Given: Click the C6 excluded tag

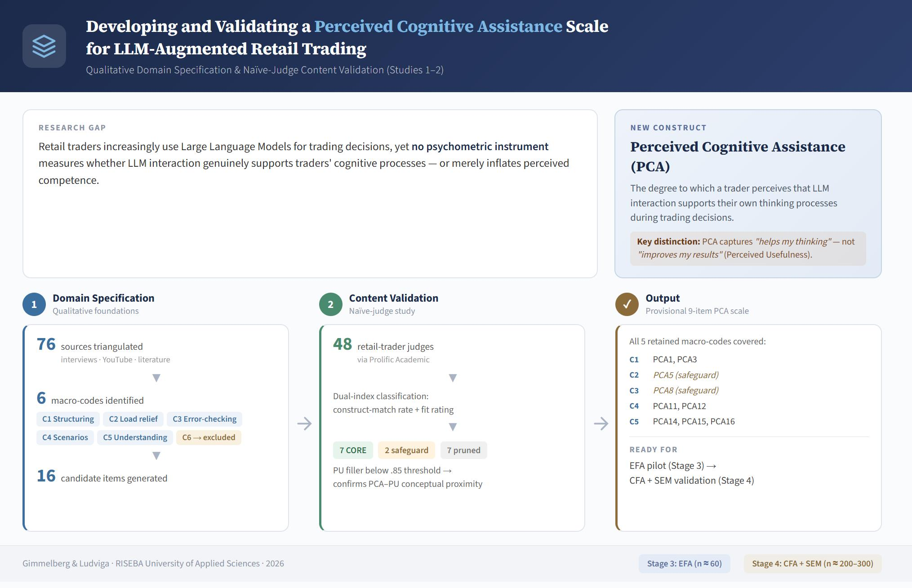Looking at the screenshot, I should 209,437.
